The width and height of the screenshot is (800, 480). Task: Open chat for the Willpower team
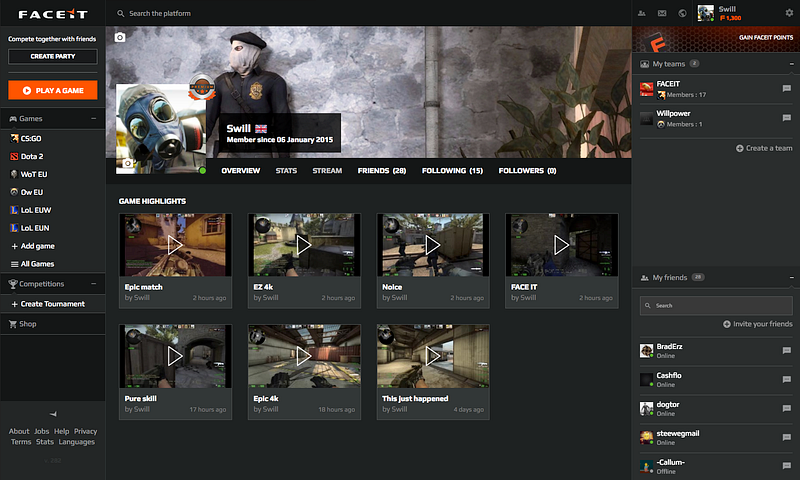pos(787,118)
